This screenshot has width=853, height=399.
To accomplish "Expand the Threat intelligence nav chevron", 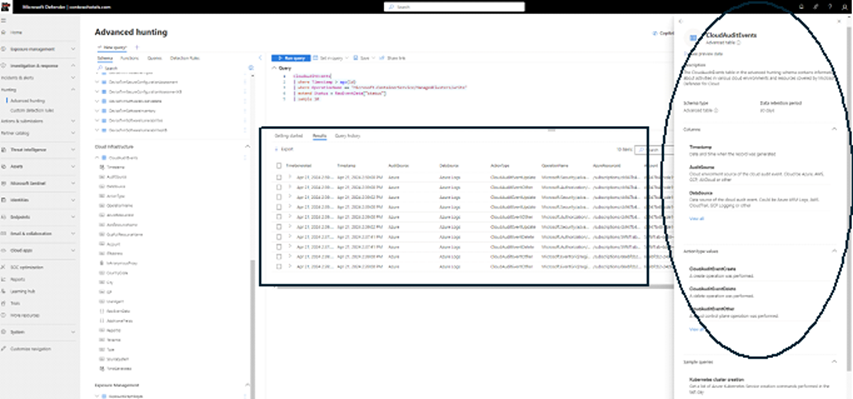I will point(73,150).
